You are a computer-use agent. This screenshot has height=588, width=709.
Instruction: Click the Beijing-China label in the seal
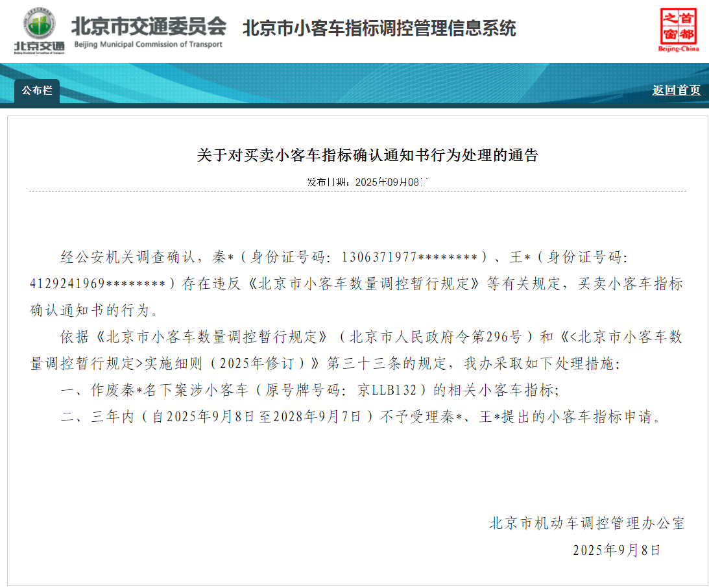point(679,47)
